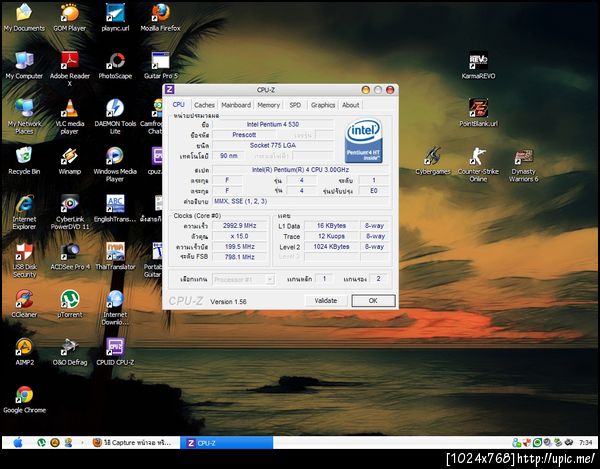Open CPUID CPU-Z desktop shortcut
Screen dimensions: 600x469
point(115,352)
